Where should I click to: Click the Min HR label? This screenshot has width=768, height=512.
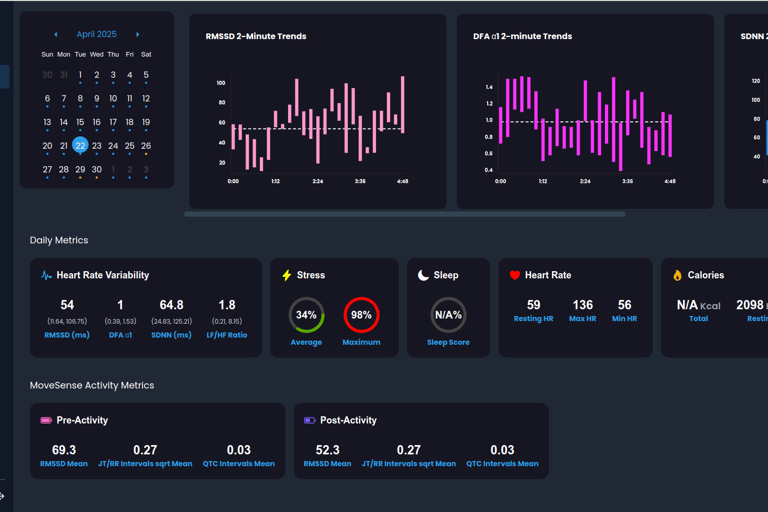(624, 318)
